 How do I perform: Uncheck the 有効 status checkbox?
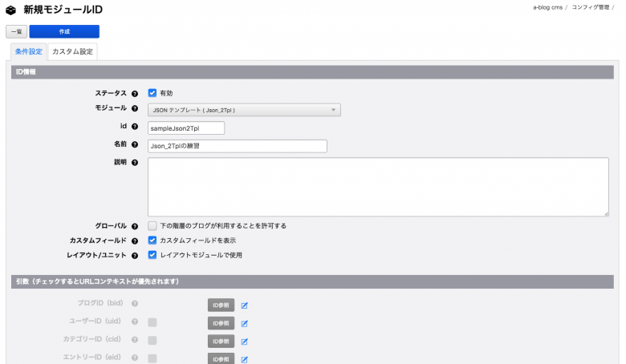tap(152, 93)
